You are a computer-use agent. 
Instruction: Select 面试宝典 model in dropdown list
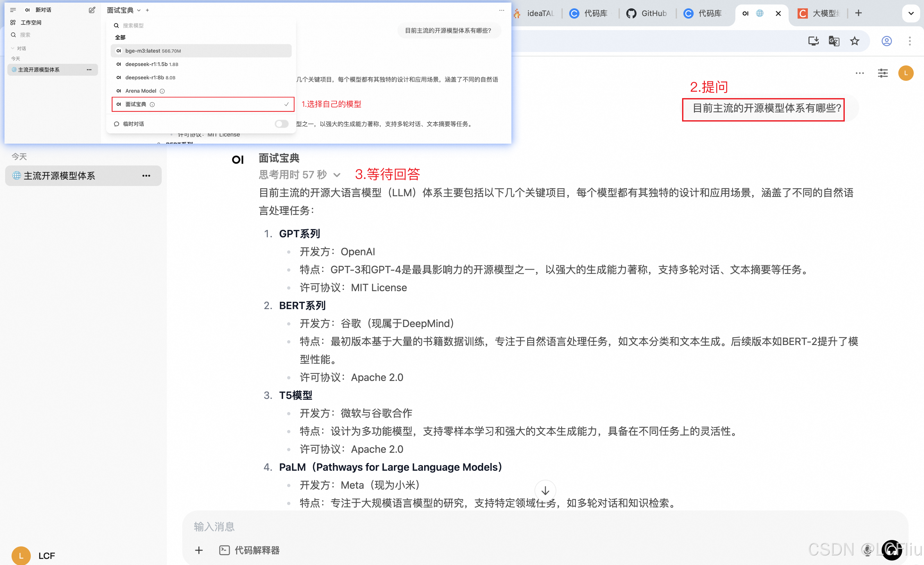tap(203, 105)
